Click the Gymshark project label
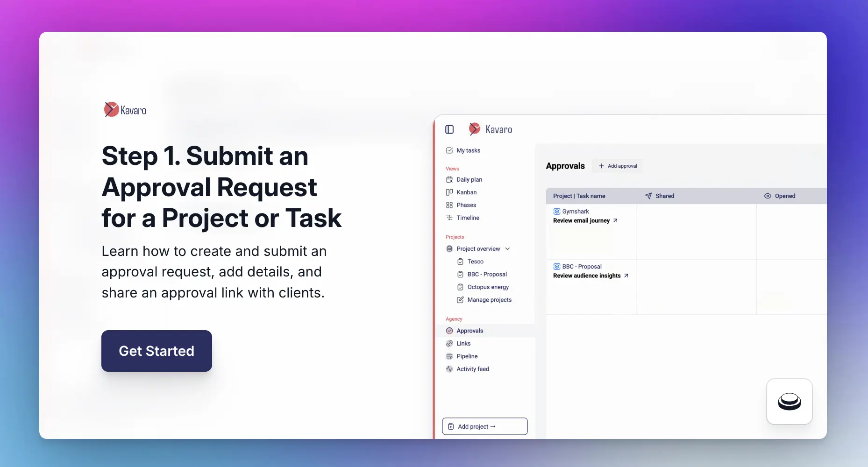The image size is (868, 467). pos(576,212)
